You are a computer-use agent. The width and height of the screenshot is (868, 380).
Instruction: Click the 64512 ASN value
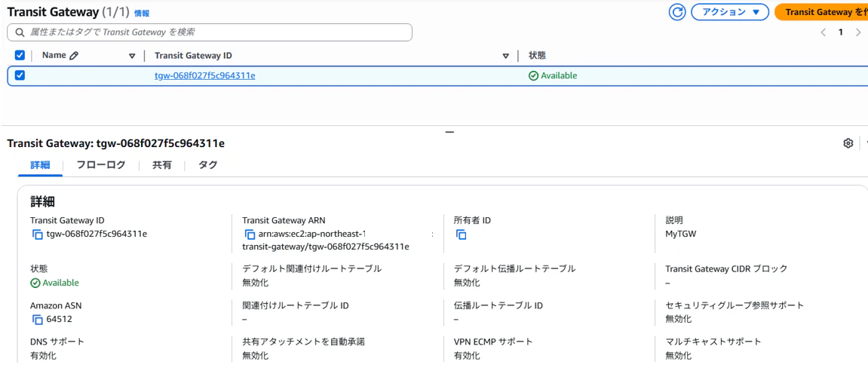[60, 319]
